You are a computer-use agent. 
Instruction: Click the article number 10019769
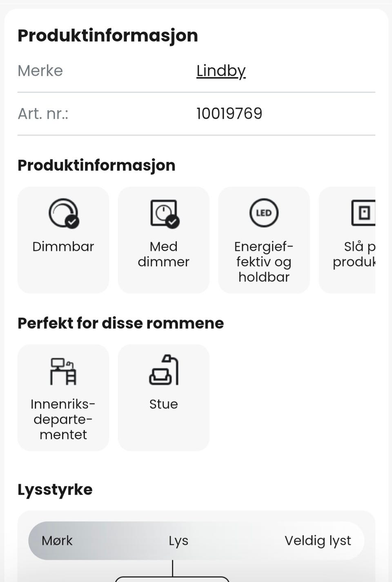tap(229, 114)
